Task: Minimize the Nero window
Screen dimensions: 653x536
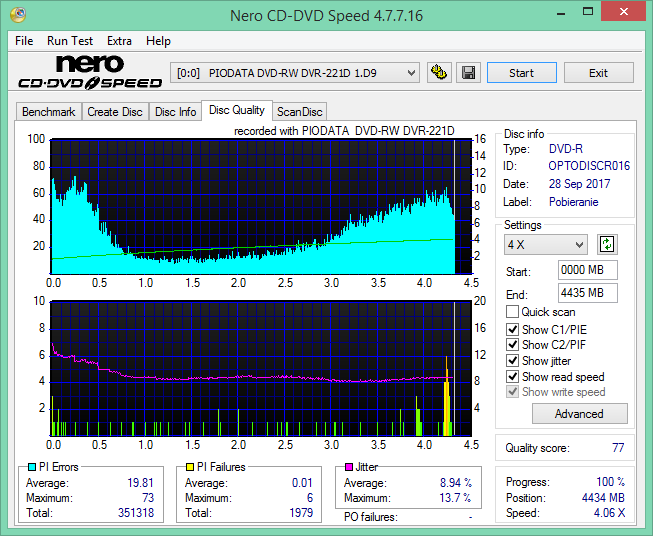Action: (x=561, y=12)
